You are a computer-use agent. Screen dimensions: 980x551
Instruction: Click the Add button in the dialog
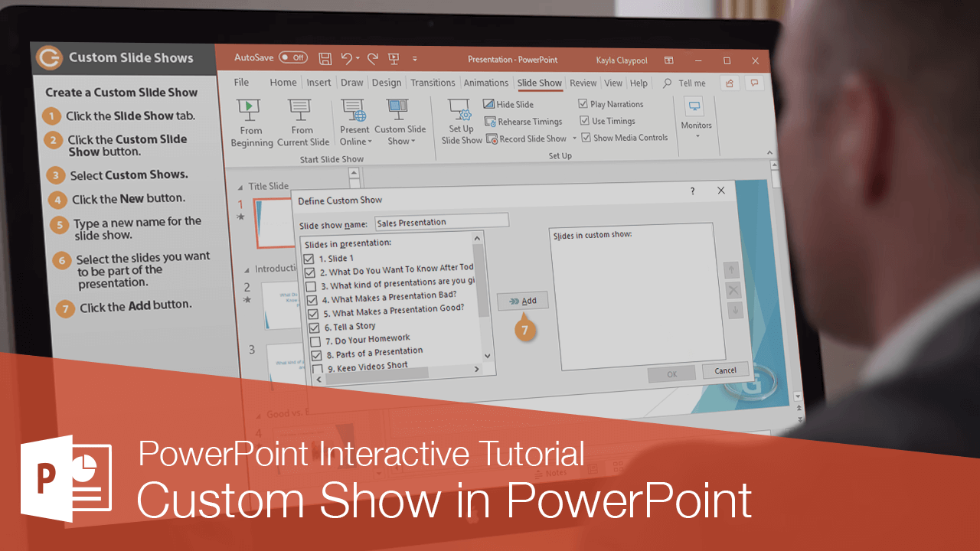(x=522, y=301)
